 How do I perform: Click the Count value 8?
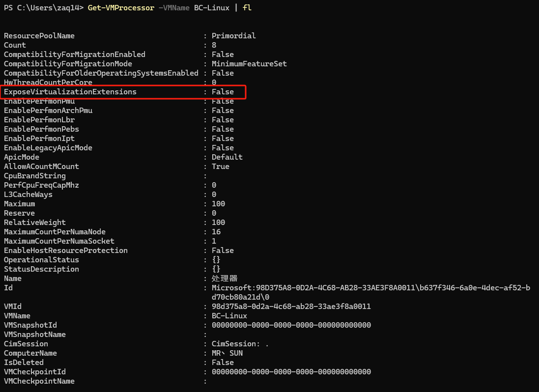click(214, 45)
